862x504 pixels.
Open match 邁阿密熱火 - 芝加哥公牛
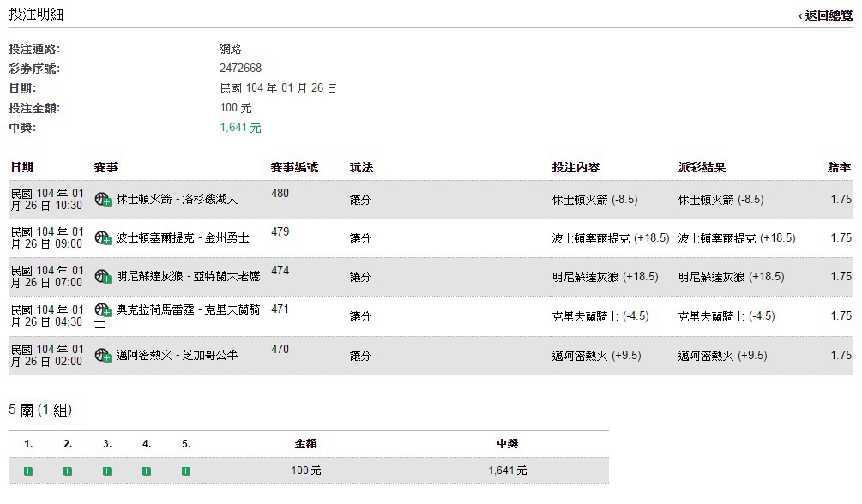click(177, 355)
